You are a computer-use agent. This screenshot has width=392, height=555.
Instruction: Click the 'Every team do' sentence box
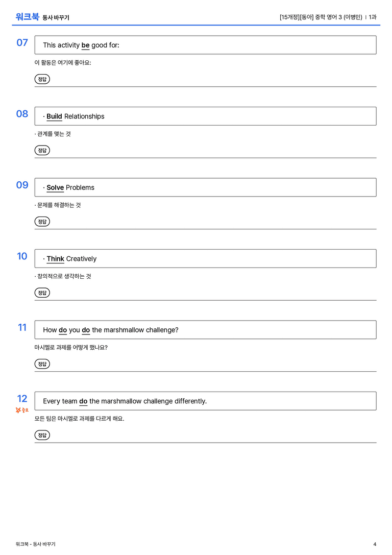coord(205,401)
